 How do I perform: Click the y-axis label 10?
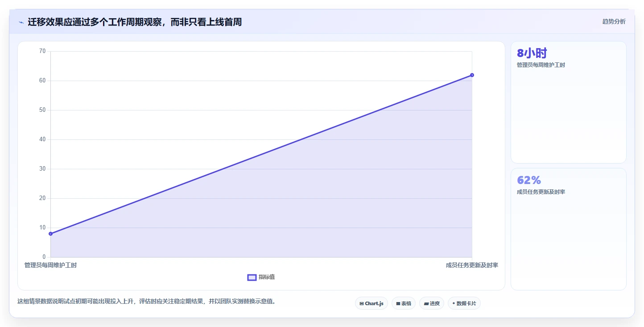pyautogui.click(x=42, y=228)
